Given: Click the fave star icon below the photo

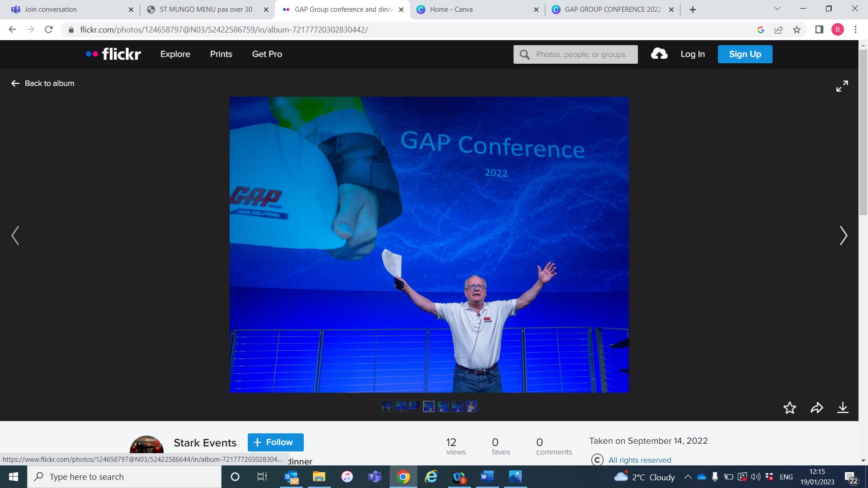Looking at the screenshot, I should click(789, 408).
